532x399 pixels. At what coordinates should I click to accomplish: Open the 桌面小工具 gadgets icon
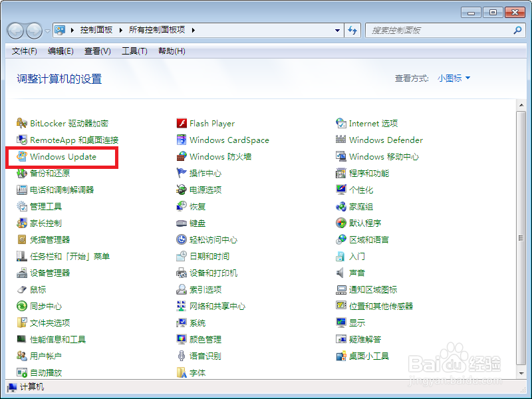(x=341, y=356)
